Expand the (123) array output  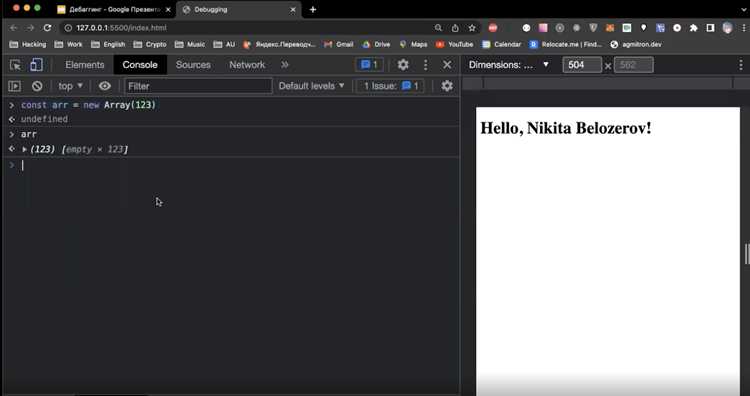pos(24,150)
